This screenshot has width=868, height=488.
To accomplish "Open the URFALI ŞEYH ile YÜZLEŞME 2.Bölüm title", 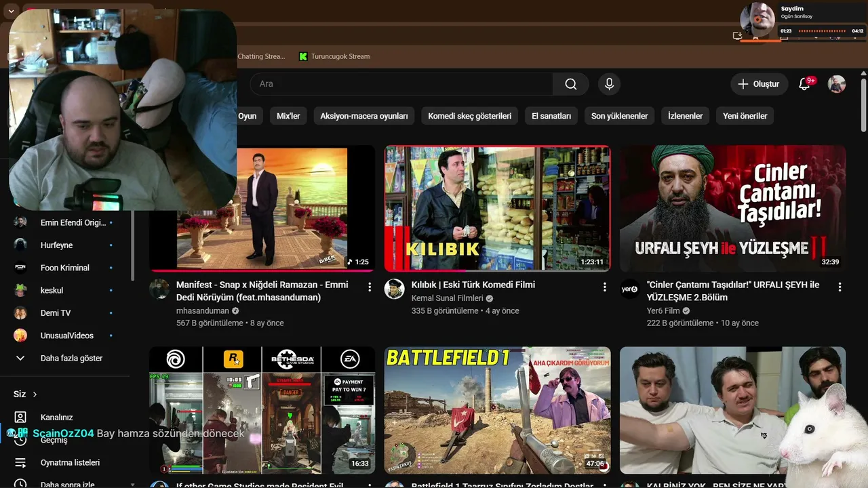I will coord(733,291).
